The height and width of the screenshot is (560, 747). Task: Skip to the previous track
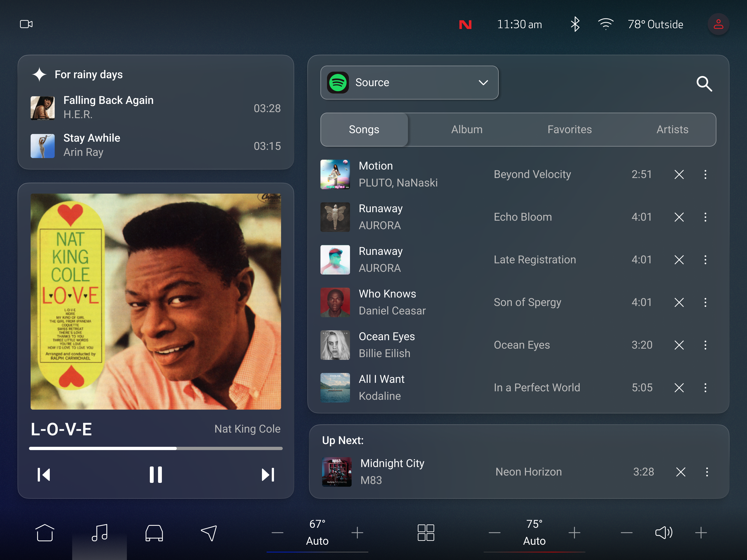[x=43, y=474]
